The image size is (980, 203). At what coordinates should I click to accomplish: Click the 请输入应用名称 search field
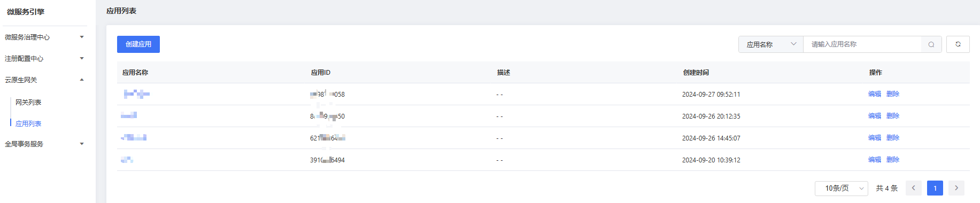pyautogui.click(x=862, y=44)
